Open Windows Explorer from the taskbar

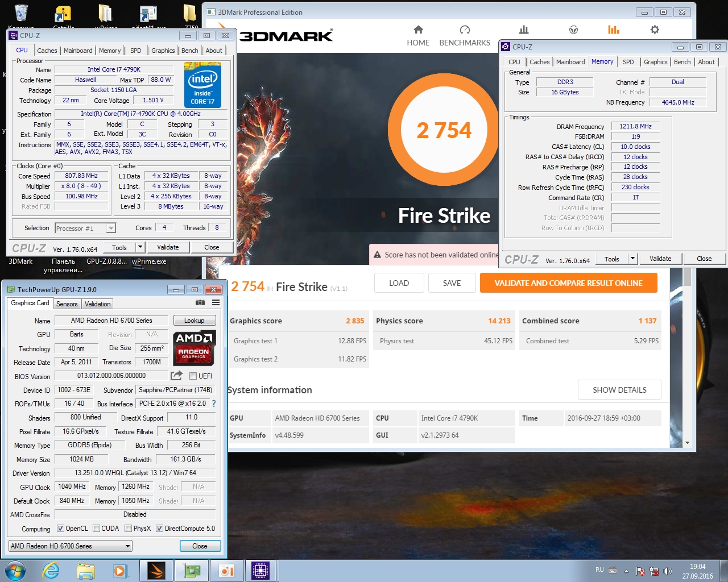pos(86,571)
